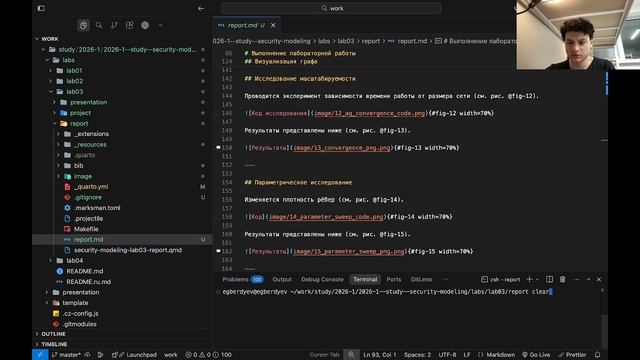The height and width of the screenshot is (360, 640).
Task: Switch to the Output panel tab
Action: pos(282,280)
